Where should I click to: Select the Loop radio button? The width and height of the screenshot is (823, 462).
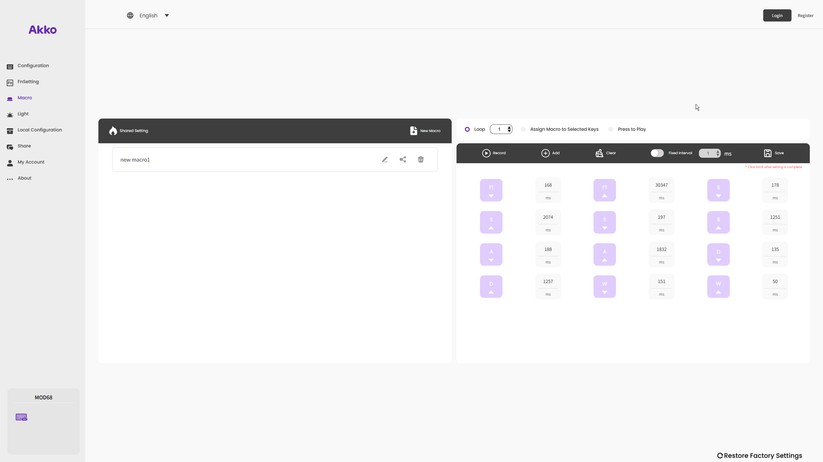(467, 129)
